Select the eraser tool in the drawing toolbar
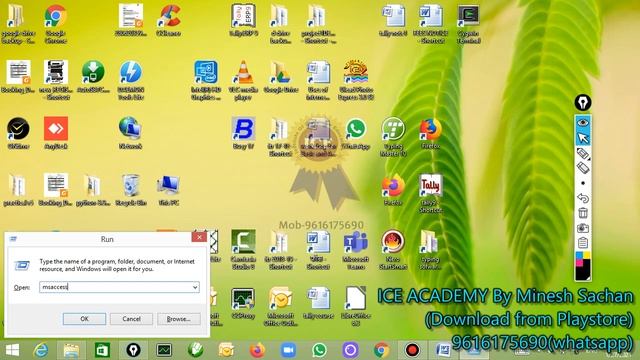The height and width of the screenshot is (360, 640). pyautogui.click(x=583, y=168)
